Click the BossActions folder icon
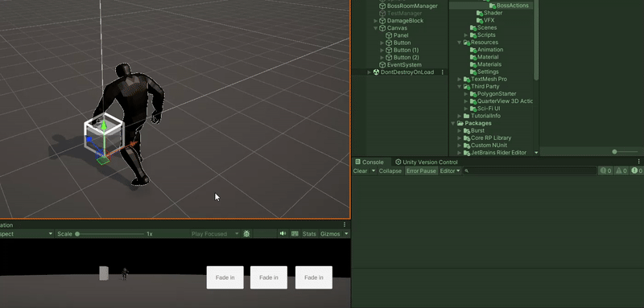This screenshot has width=644, height=308. click(x=493, y=6)
